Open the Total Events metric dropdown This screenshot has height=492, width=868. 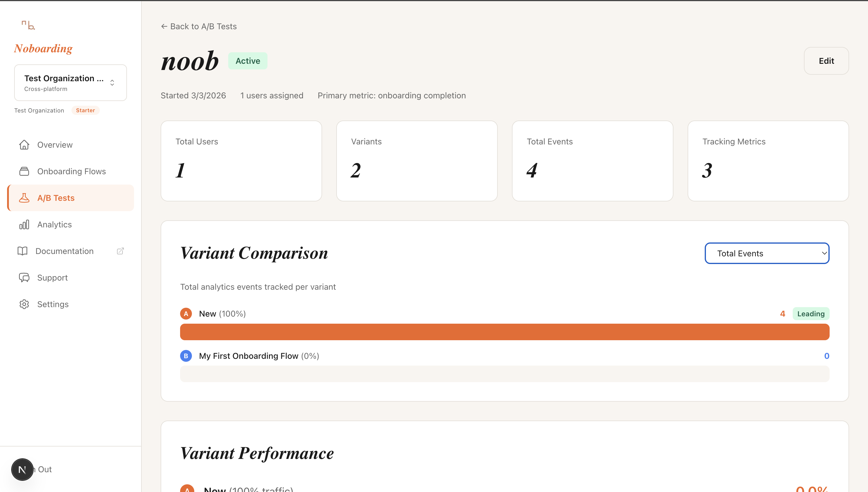767,253
